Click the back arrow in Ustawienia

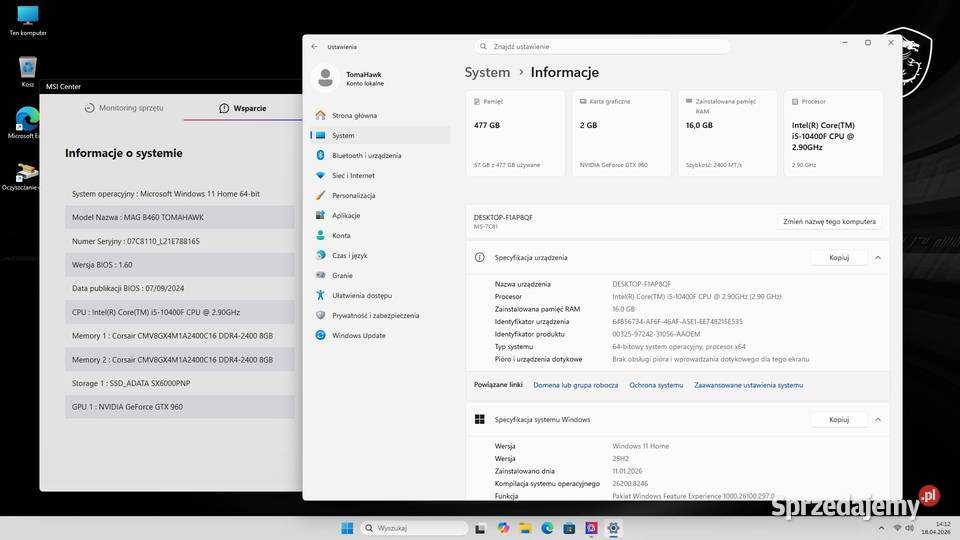point(314,46)
